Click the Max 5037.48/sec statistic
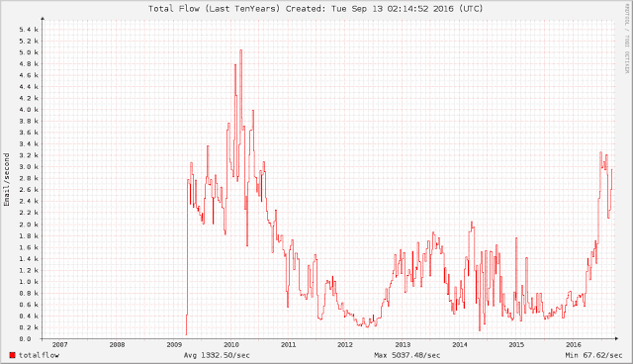Viewport: 633px width, 364px height. 407,355
